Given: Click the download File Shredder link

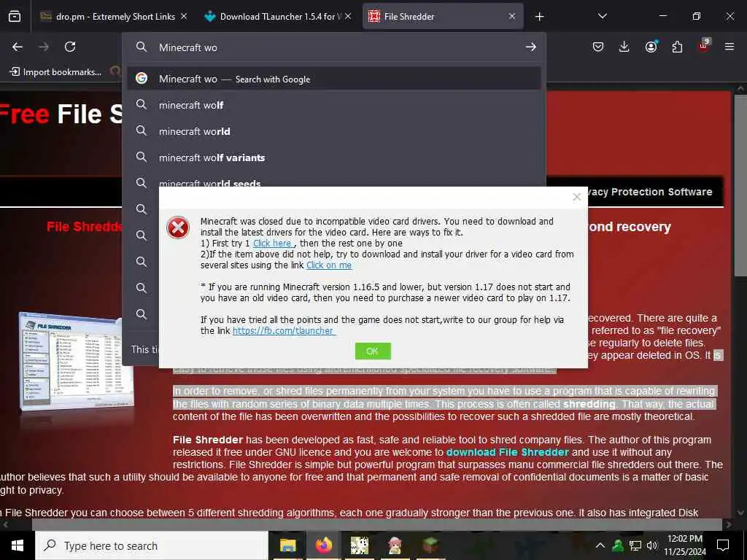Looking at the screenshot, I should [508, 452].
